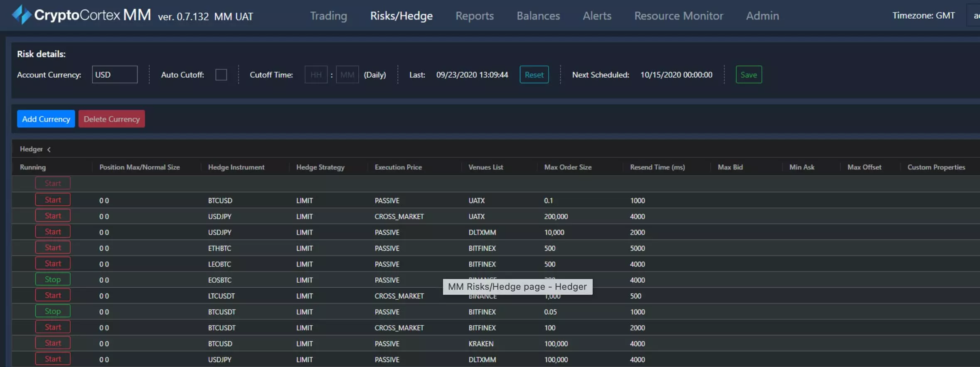Click the 0.1 max order size cell

[549, 201]
